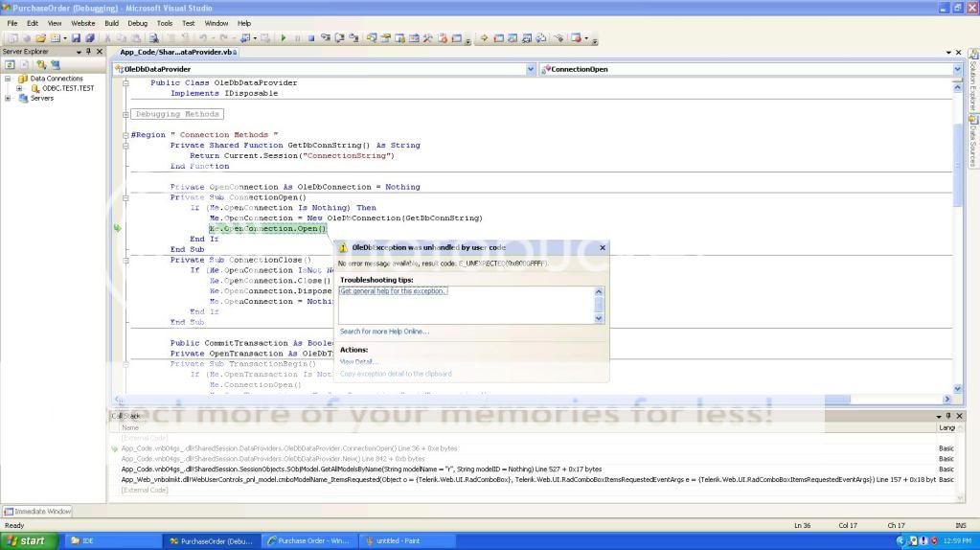The width and height of the screenshot is (980, 550).
Task: Open the Immediate Window tab
Action: pyautogui.click(x=38, y=512)
